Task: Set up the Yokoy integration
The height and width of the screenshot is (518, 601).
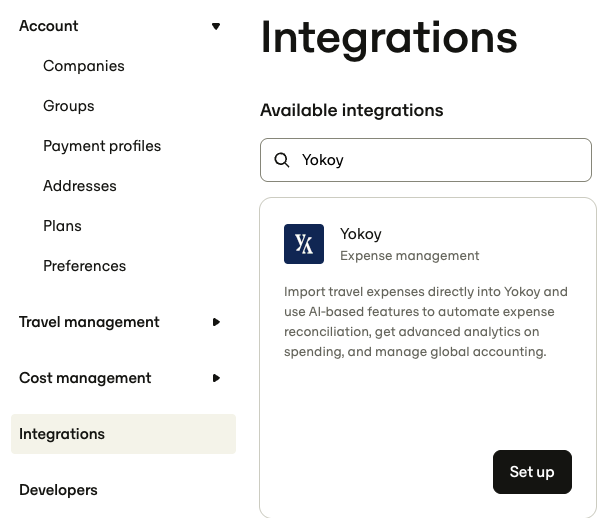Action: click(x=532, y=472)
